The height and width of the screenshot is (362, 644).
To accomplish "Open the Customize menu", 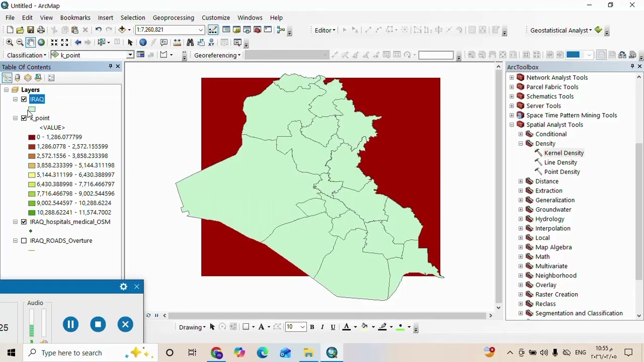I will click(216, 18).
